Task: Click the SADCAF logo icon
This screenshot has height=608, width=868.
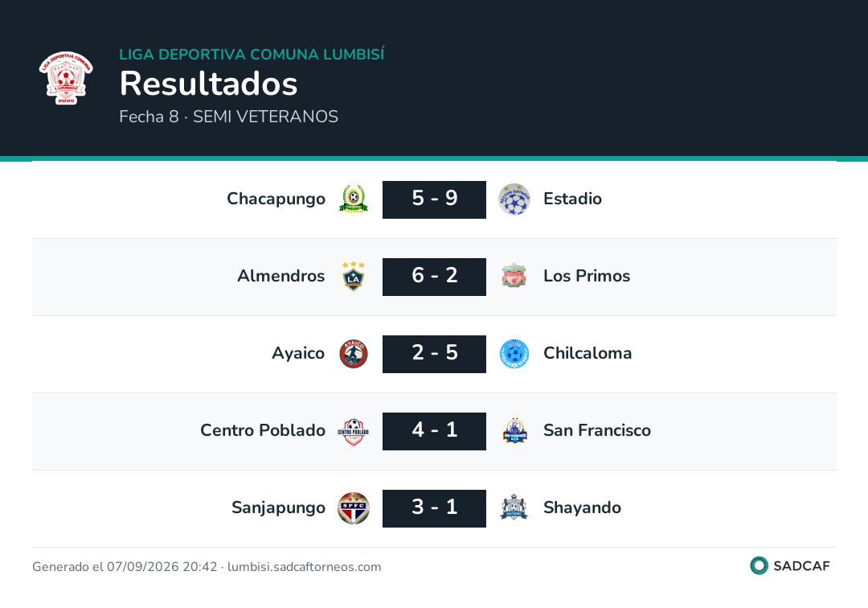Action: point(759,565)
